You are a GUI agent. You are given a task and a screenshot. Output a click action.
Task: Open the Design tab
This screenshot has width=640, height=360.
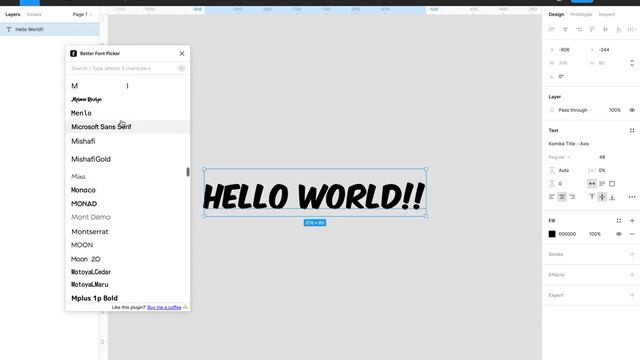tap(556, 14)
